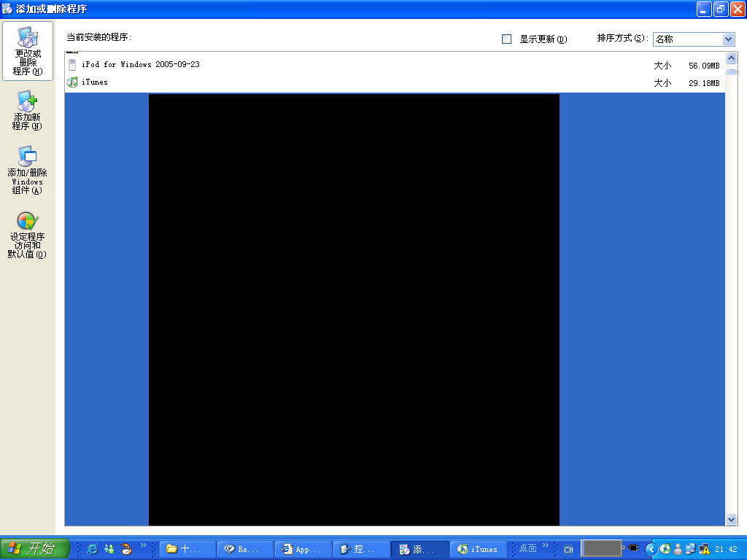Click the scrollbar up arrow
The width and height of the screenshot is (747, 560).
[731, 58]
